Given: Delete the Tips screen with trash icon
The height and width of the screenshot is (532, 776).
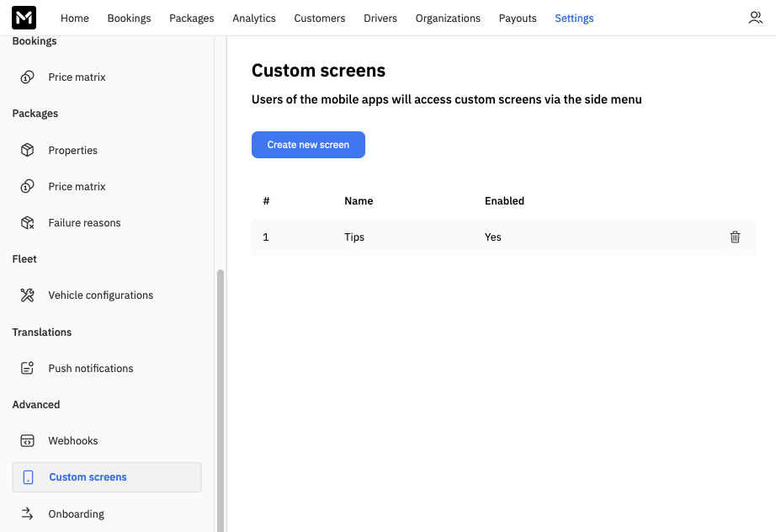Looking at the screenshot, I should tap(735, 237).
